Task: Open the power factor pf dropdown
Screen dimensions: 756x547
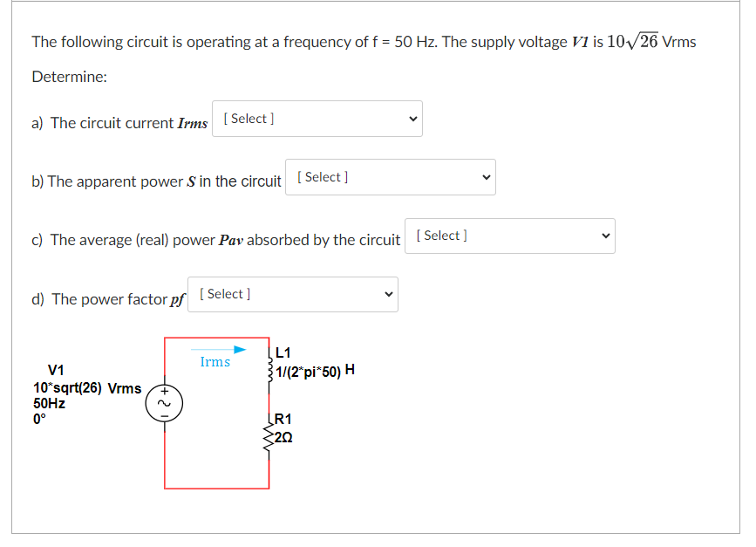Action: 293,294
